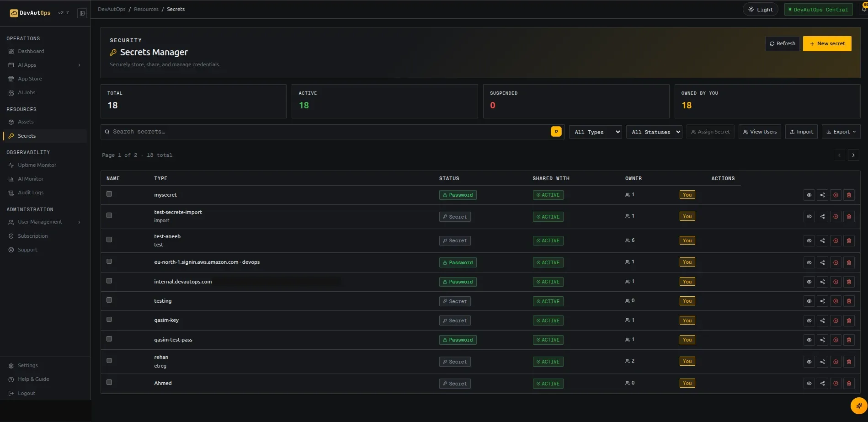Go to next page of secrets
This screenshot has width=868, height=422.
pyautogui.click(x=853, y=155)
